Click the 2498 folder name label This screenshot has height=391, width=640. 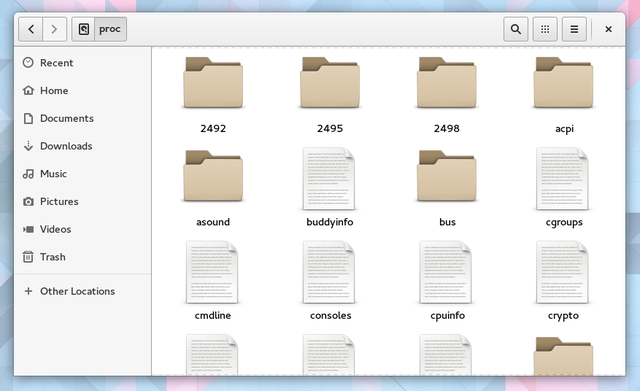coord(447,129)
